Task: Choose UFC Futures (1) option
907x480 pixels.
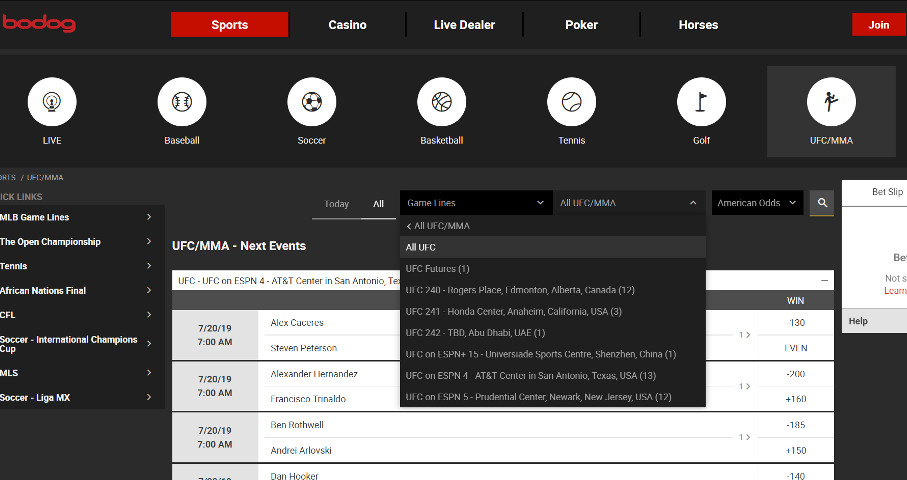Action: click(553, 268)
